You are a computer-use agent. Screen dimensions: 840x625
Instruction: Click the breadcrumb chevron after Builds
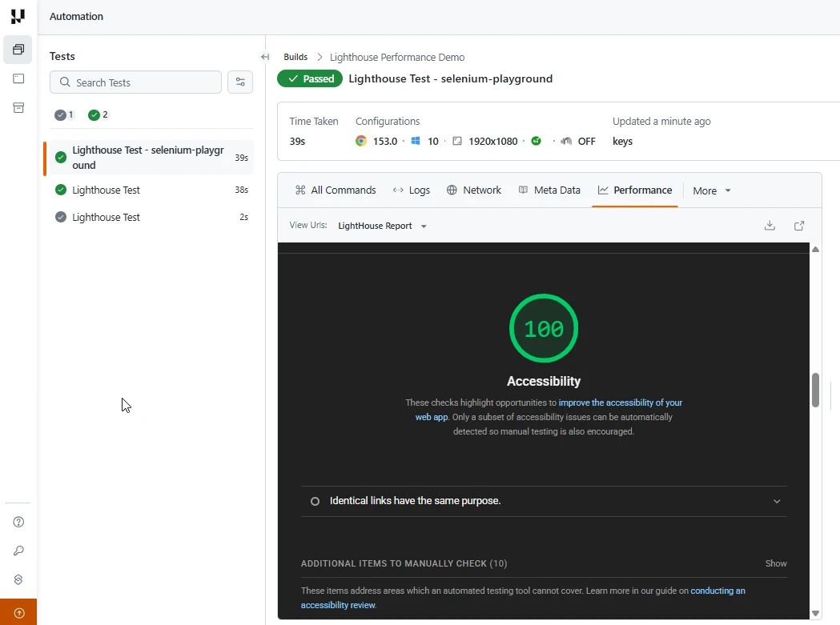click(320, 57)
